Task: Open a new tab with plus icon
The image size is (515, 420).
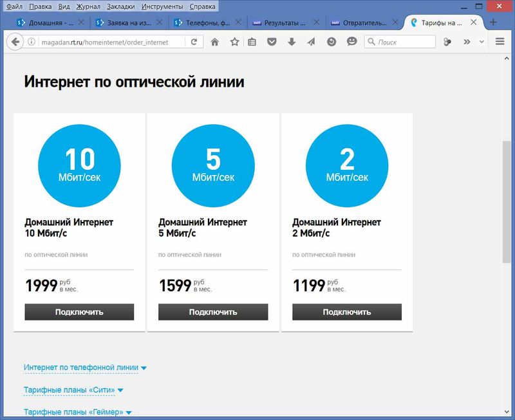Action: (494, 23)
